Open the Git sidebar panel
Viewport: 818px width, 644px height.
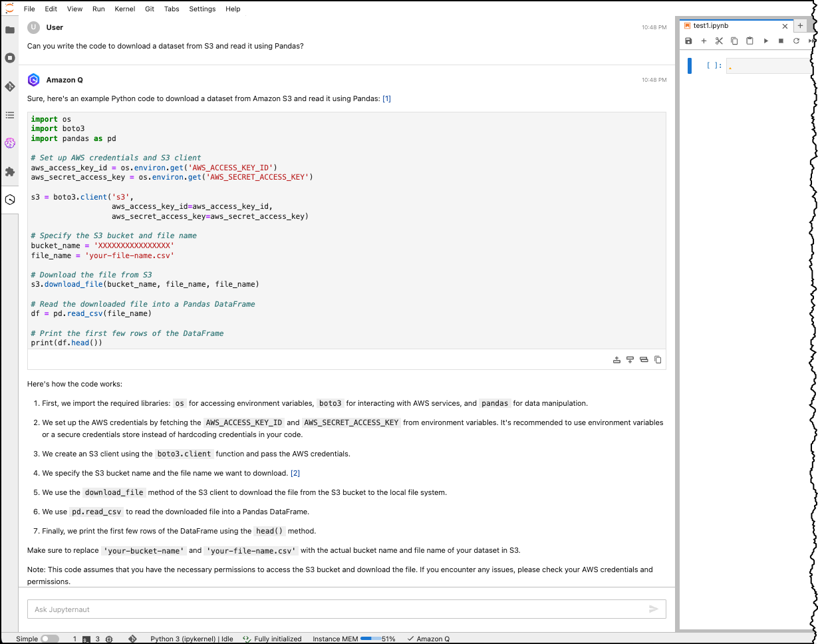pos(10,86)
